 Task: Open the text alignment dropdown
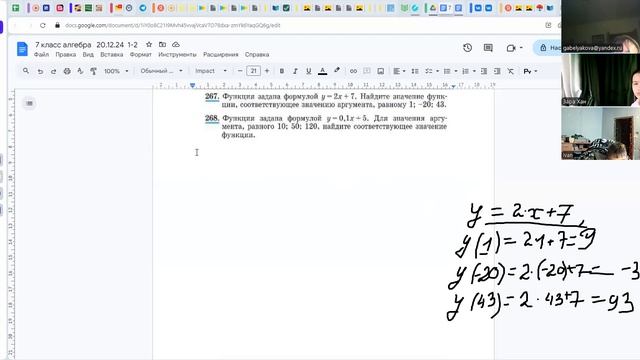click(399, 71)
